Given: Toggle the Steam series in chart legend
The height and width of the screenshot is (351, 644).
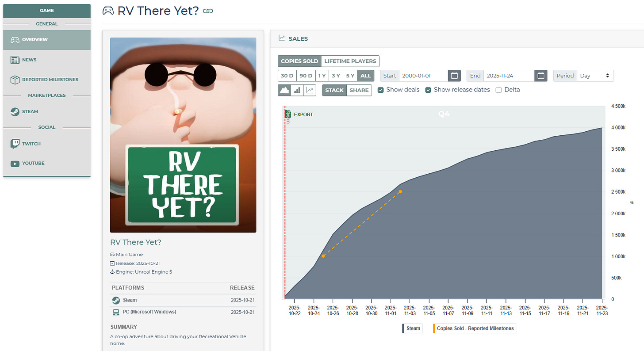Looking at the screenshot, I should pyautogui.click(x=412, y=328).
